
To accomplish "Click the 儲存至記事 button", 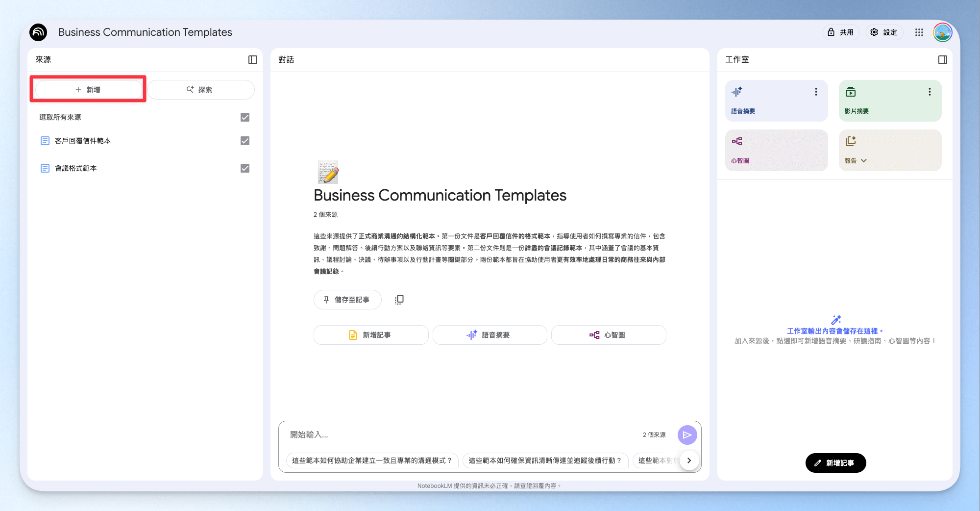I will click(x=347, y=300).
